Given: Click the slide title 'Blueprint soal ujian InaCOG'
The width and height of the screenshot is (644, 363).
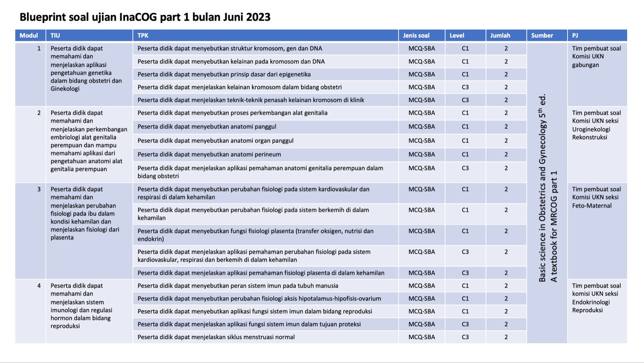Looking at the screenshot, I should [145, 17].
